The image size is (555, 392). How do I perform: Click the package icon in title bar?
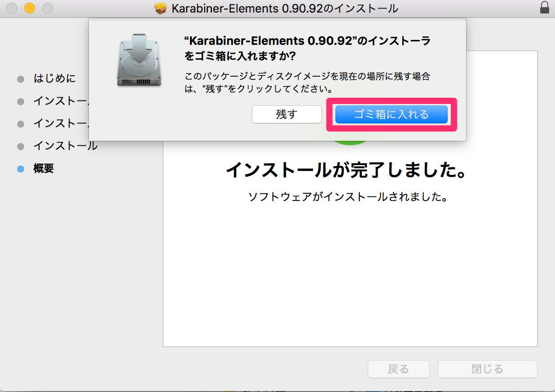[x=160, y=8]
